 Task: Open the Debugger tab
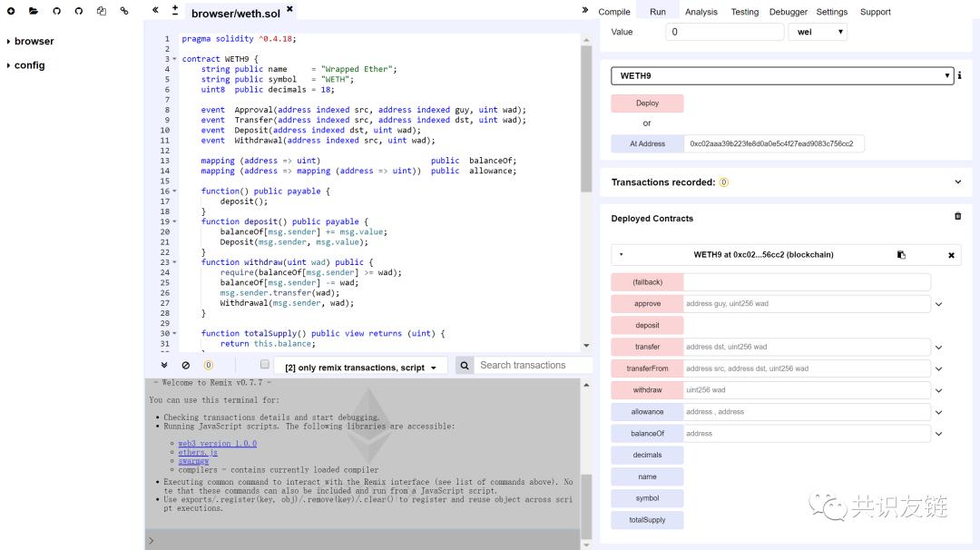click(x=789, y=12)
